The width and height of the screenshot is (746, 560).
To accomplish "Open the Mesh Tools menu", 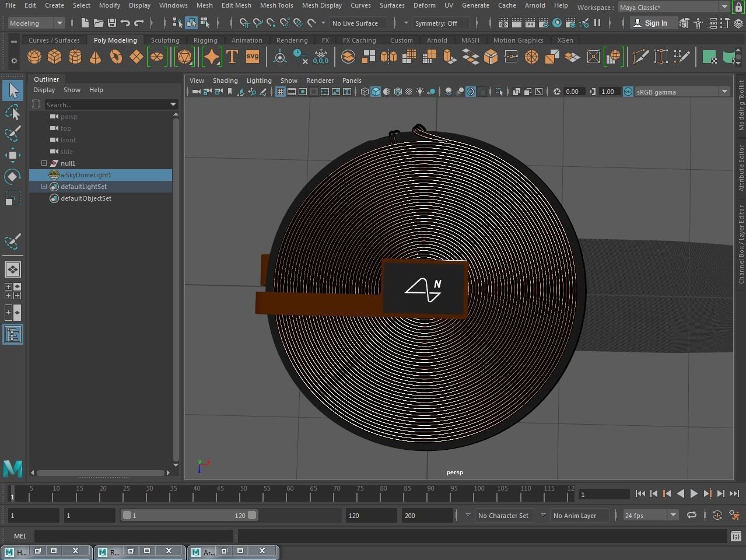I will (276, 5).
